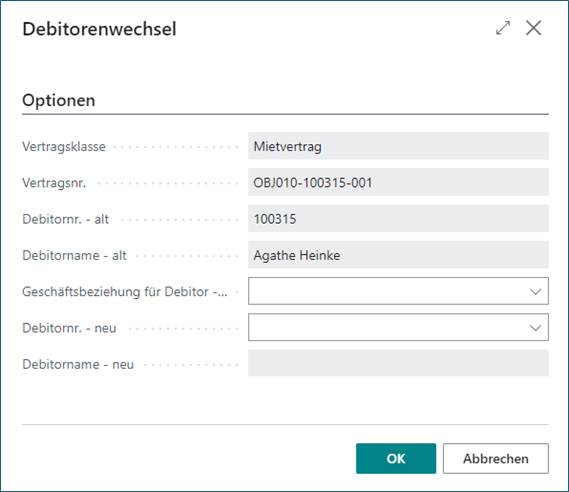Screen dimensions: 569x492
Task: Click the Debitornr. - neu label
Action: [69, 328]
